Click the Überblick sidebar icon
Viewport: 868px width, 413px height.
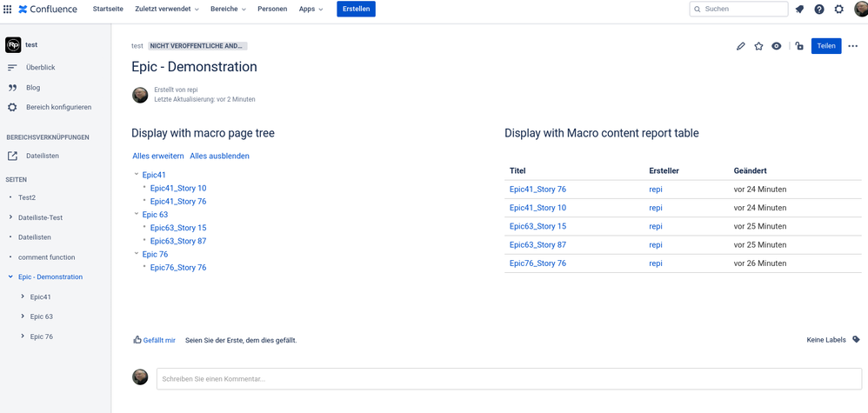point(12,68)
